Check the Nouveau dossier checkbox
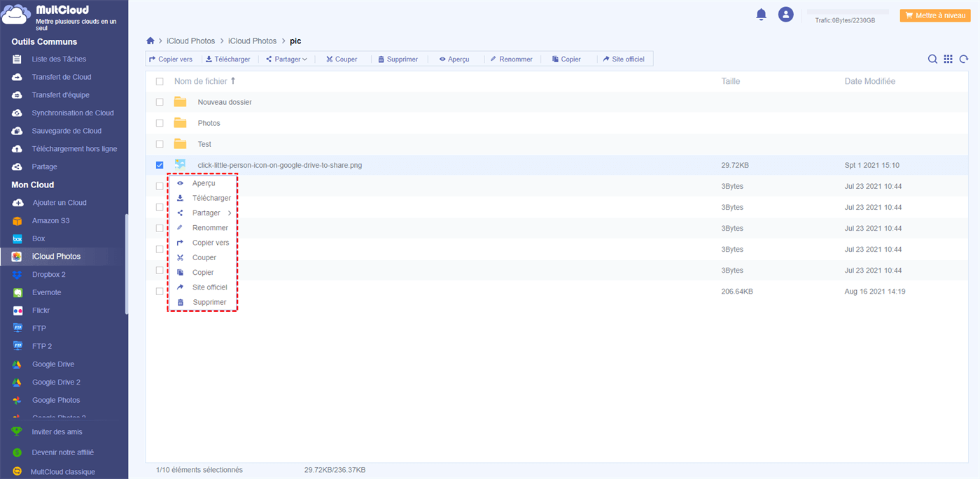980x479 pixels. 160,102
